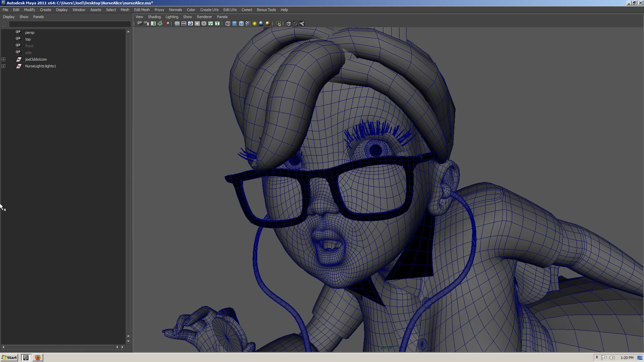Open the Normals menu
The width and height of the screenshot is (644, 362).
point(175,10)
